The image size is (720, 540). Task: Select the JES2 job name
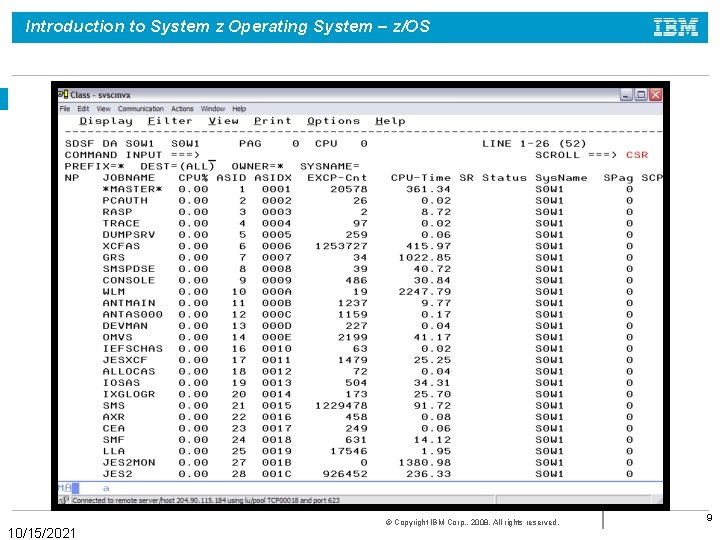click(x=118, y=474)
